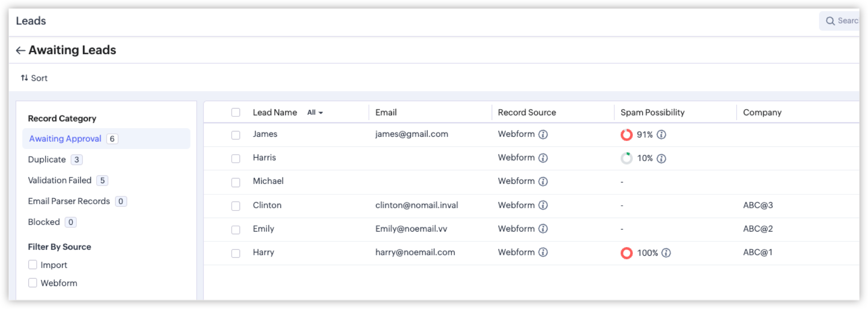Open the lead named Harris

coord(264,157)
